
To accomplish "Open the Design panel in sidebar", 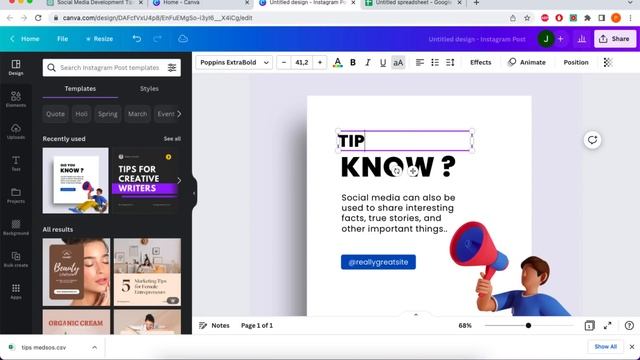I will (16, 67).
